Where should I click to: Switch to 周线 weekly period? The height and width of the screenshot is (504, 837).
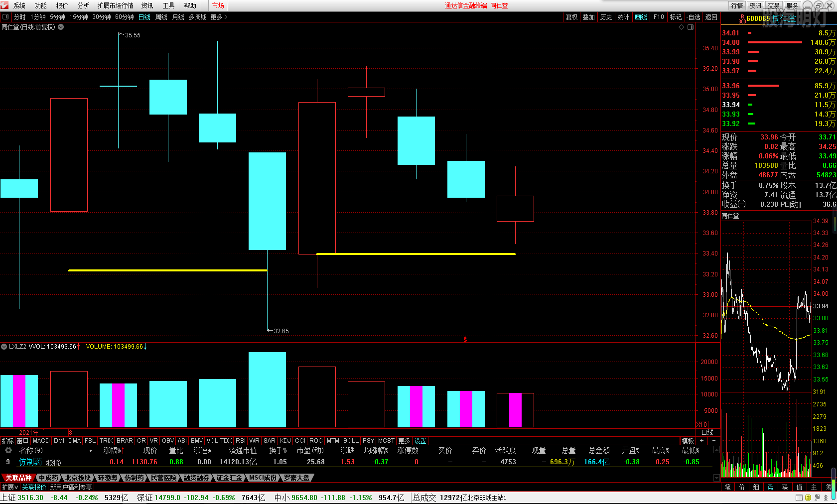[x=161, y=17]
